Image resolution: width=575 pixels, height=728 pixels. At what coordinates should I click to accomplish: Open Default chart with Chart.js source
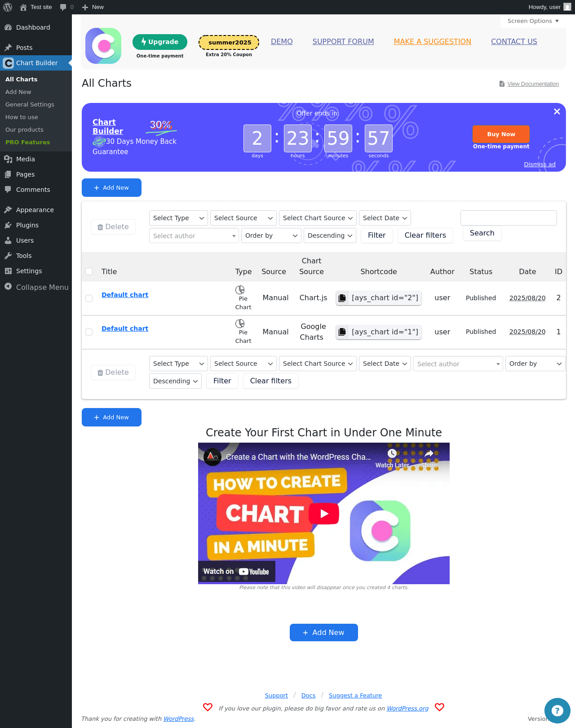pyautogui.click(x=125, y=295)
